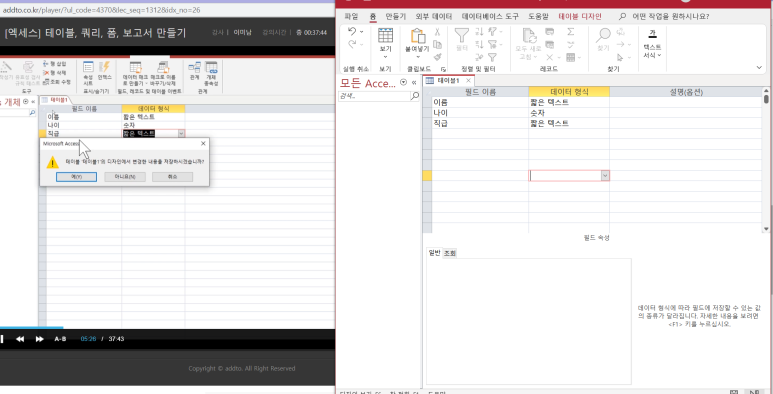This screenshot has height=394, width=773.
Task: Switch to the 일반 field properties tab
Action: click(434, 253)
